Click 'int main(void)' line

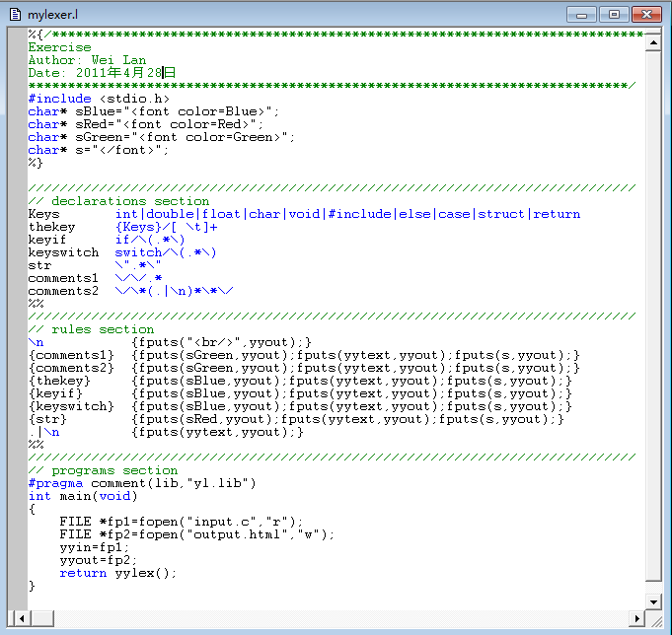[x=83, y=496]
